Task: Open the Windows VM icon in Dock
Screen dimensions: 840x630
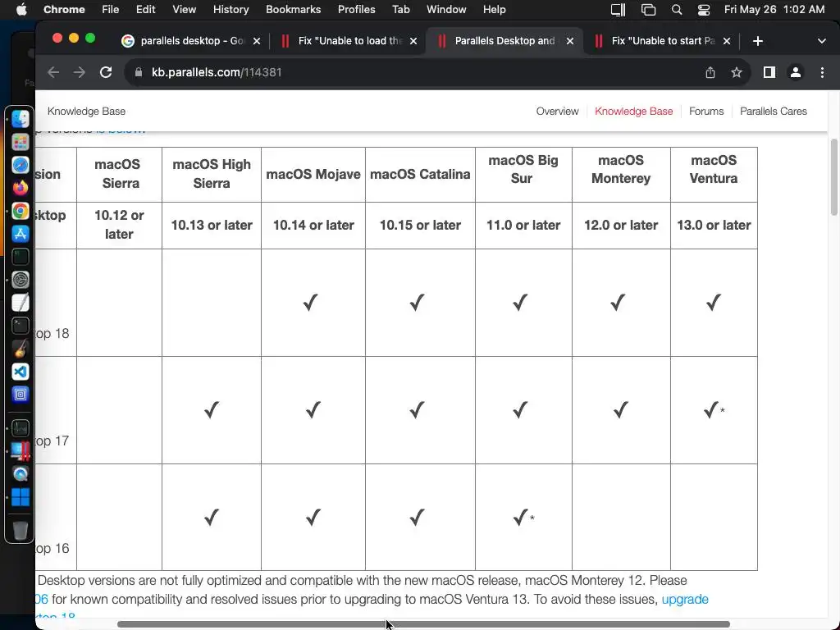Action: pos(21,497)
